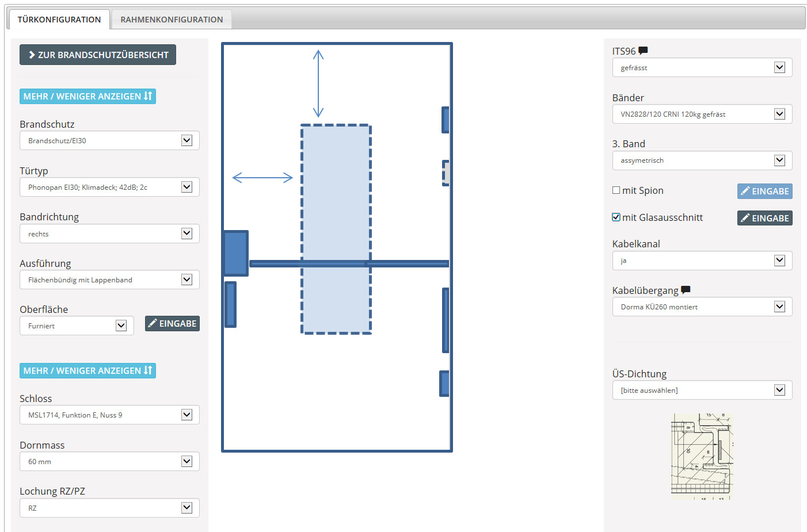807x532 pixels.
Task: Open the Bänder selection dropdown
Action: tap(702, 114)
